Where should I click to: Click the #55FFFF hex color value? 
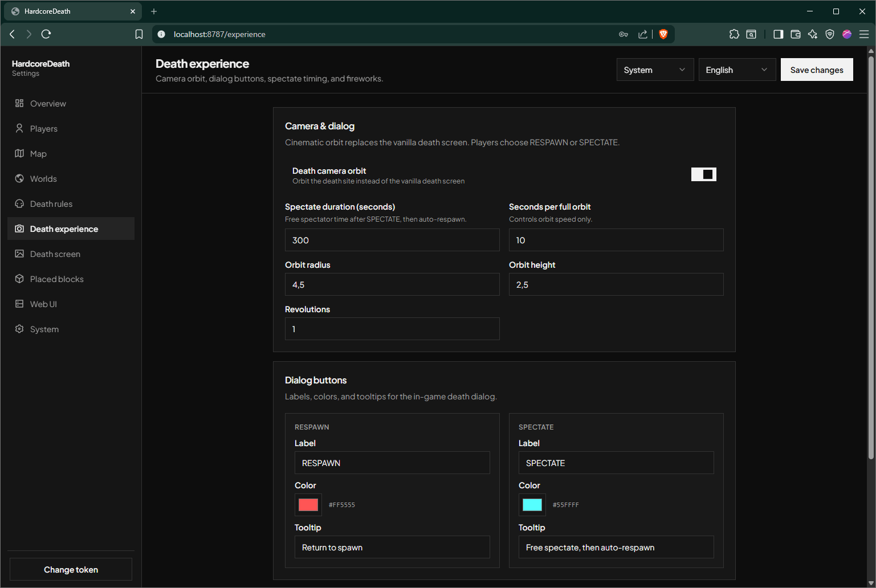pyautogui.click(x=566, y=505)
